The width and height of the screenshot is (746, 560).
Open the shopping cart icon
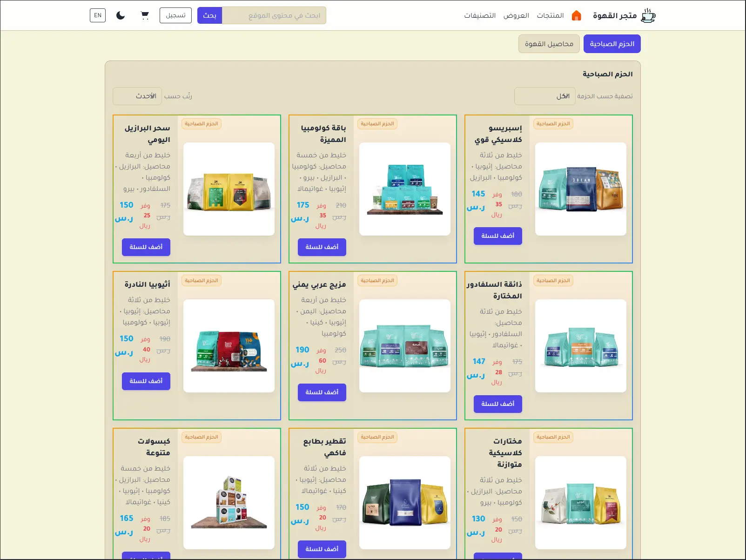(x=145, y=15)
